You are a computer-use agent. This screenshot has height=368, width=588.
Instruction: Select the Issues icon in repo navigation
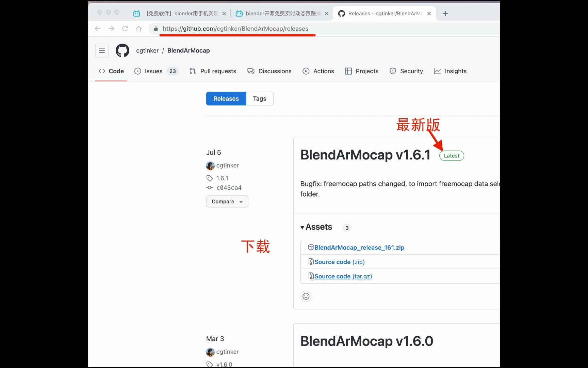coord(138,71)
